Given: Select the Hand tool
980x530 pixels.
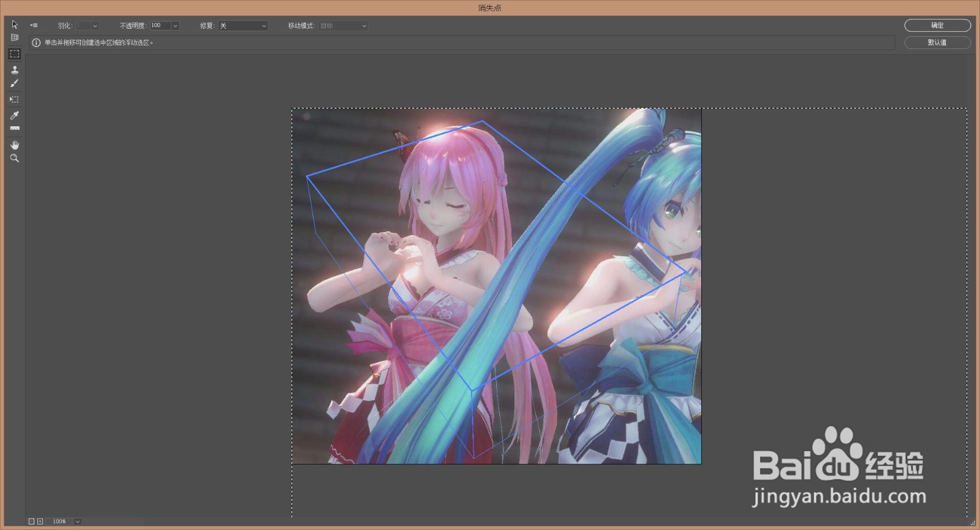Looking at the screenshot, I should 15,145.
